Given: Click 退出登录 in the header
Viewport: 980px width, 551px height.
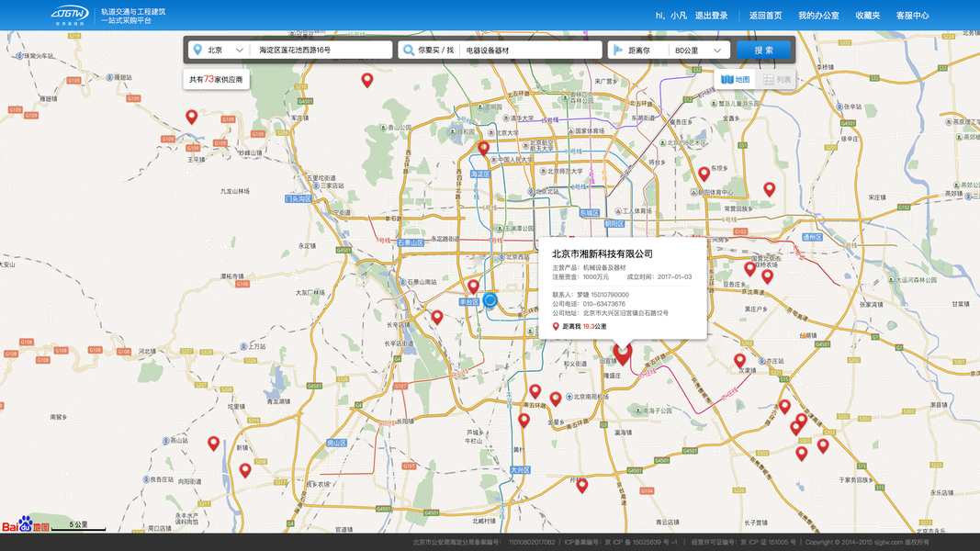Looking at the screenshot, I should click(x=711, y=16).
